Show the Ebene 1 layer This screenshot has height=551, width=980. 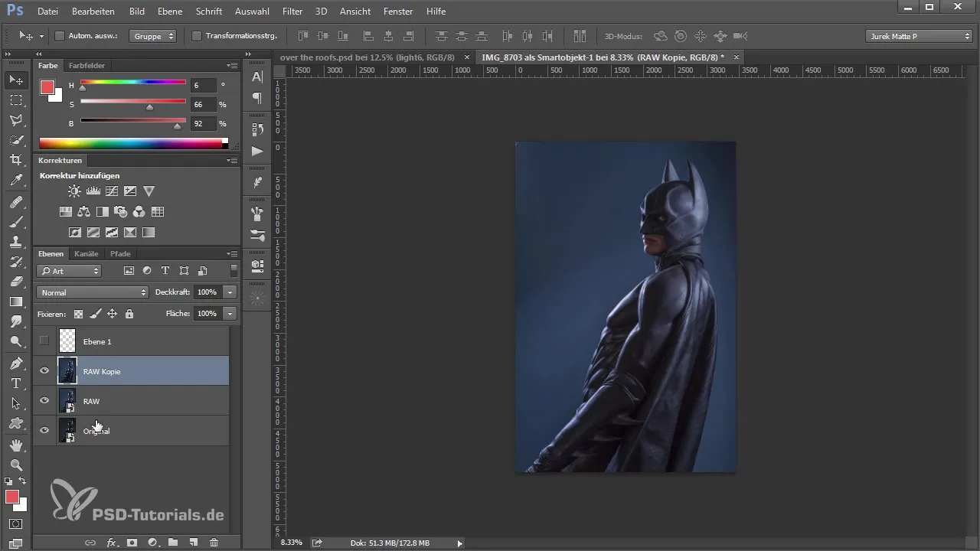click(x=44, y=341)
